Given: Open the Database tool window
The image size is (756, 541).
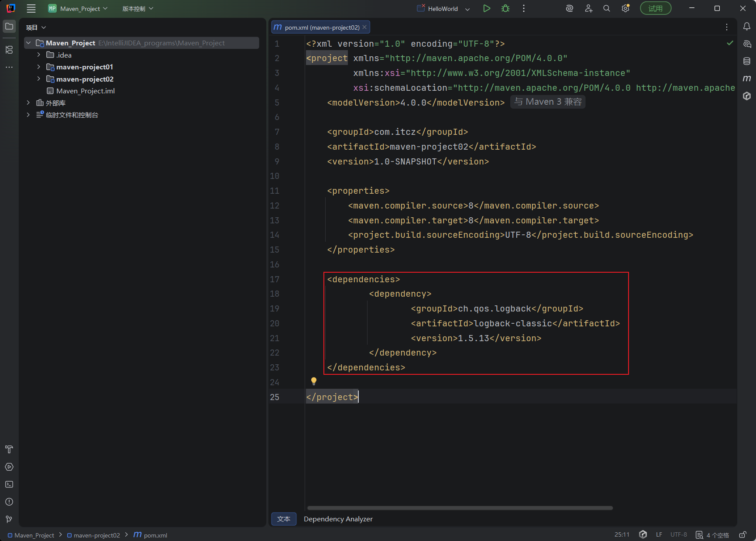Looking at the screenshot, I should pos(747,61).
